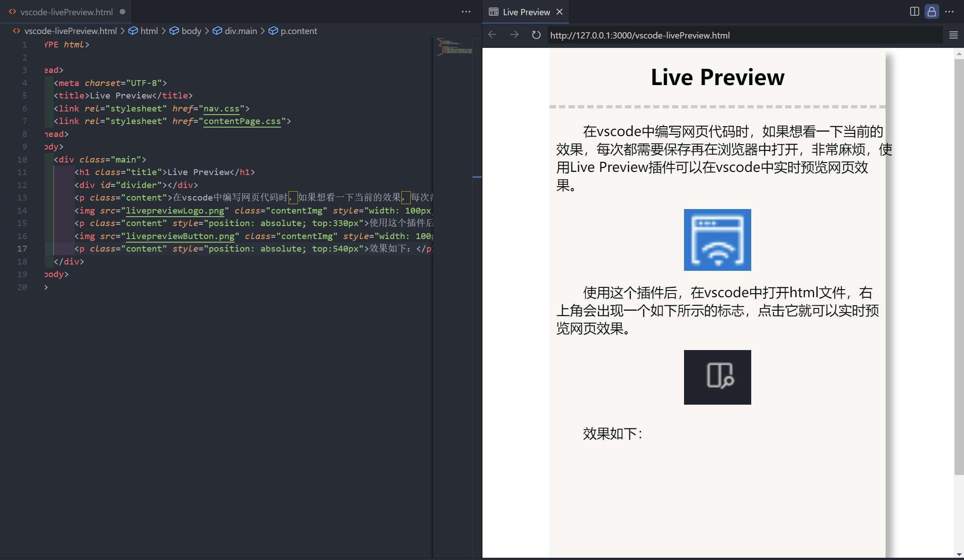
Task: Place cursor on the meta charset line
Action: [x=110, y=83]
